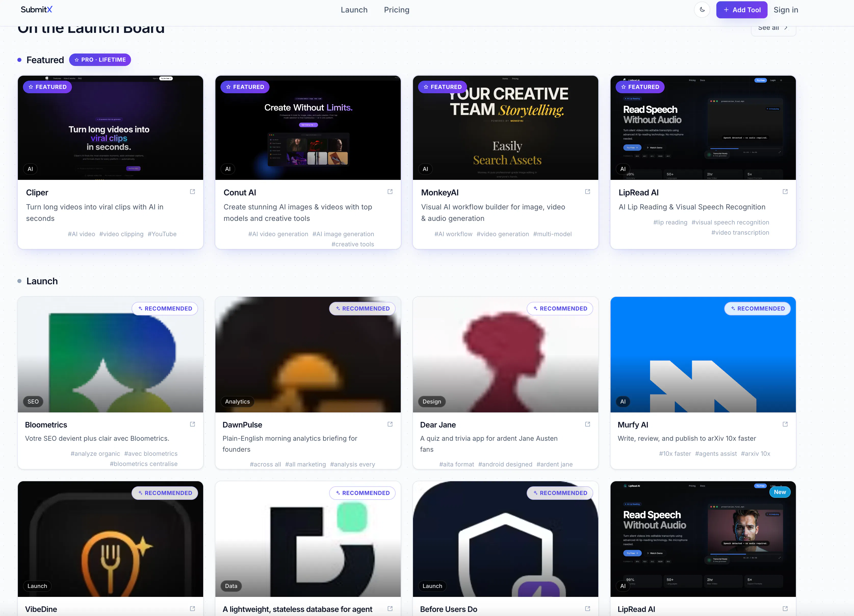The height and width of the screenshot is (616, 854).
Task: Click RECOMMENDED badge on Murfy AI card
Action: [758, 309]
